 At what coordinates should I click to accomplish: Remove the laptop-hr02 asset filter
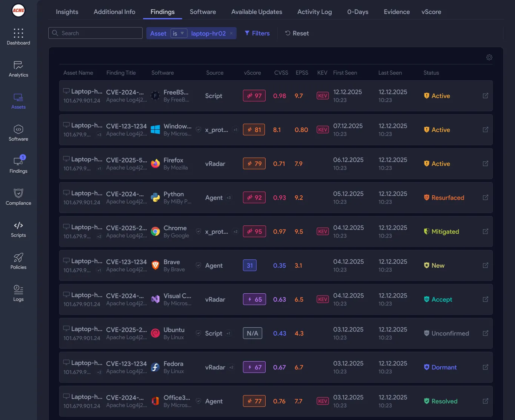pos(231,33)
